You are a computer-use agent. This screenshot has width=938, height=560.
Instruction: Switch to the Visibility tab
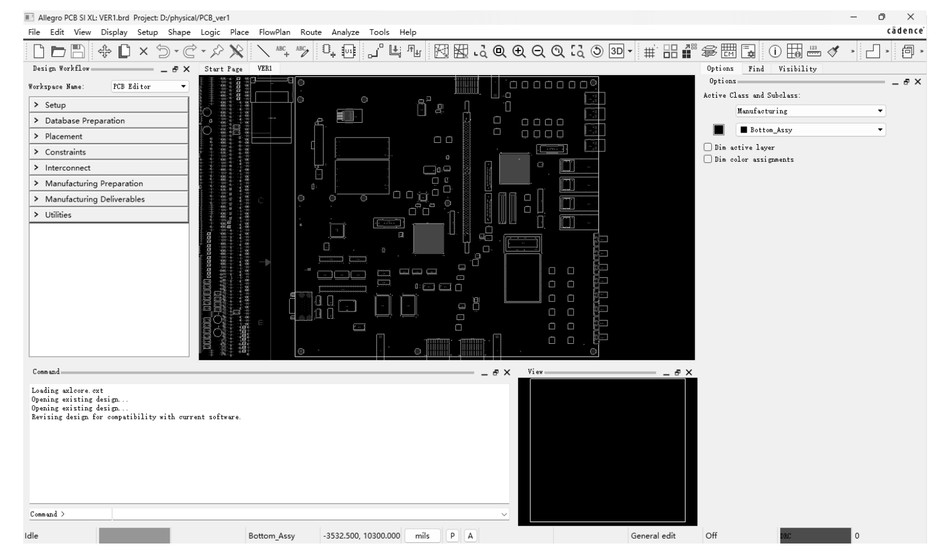coord(797,69)
